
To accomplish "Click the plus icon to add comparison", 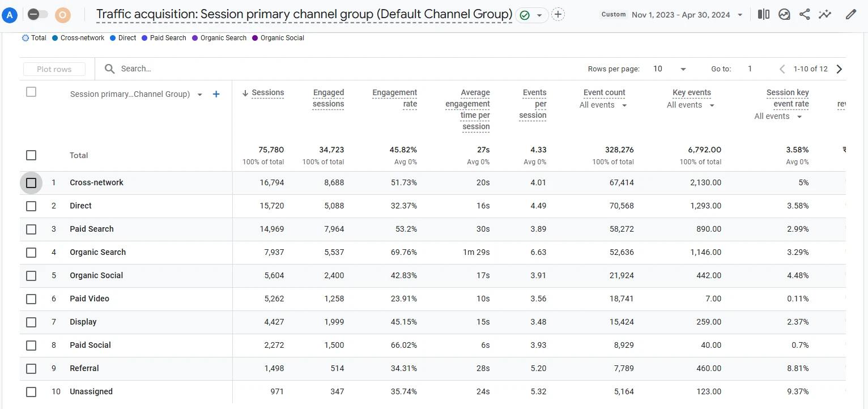I will [558, 15].
